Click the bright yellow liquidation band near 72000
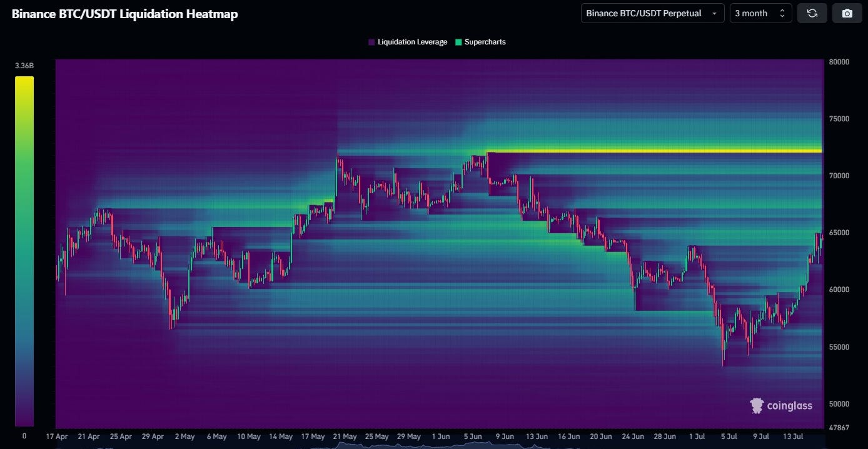The image size is (868, 449). [655, 151]
